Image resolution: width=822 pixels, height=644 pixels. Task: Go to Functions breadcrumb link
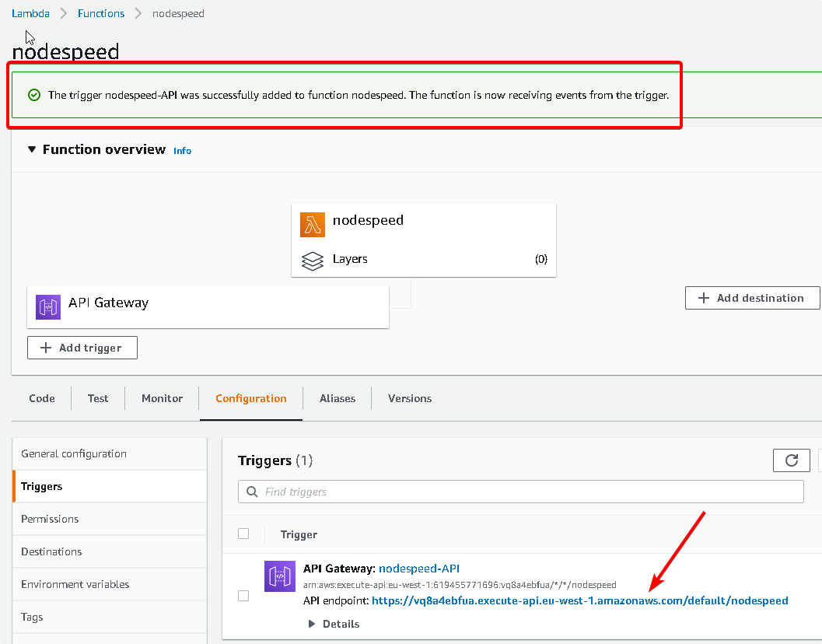point(101,13)
